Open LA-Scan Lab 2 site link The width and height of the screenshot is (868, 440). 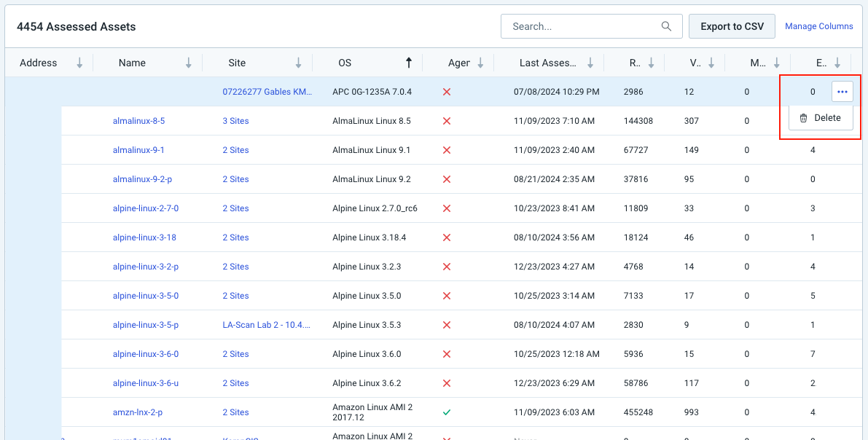point(266,325)
